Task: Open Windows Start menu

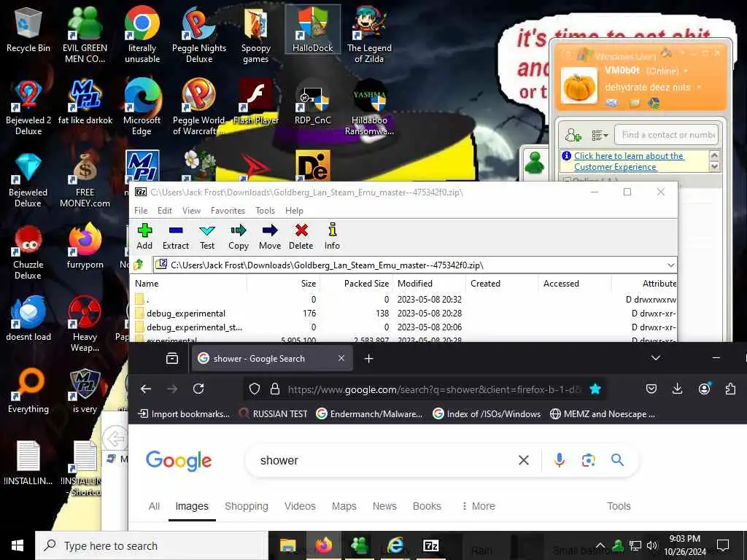Action: pyautogui.click(x=18, y=545)
